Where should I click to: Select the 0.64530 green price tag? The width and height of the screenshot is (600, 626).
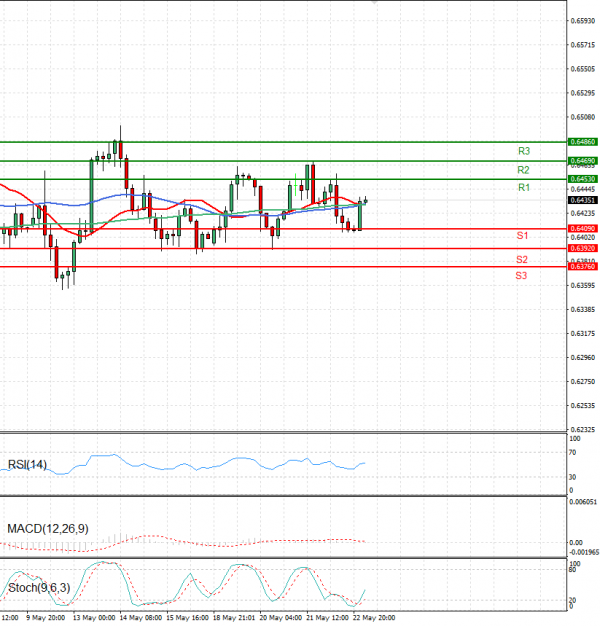(582, 179)
